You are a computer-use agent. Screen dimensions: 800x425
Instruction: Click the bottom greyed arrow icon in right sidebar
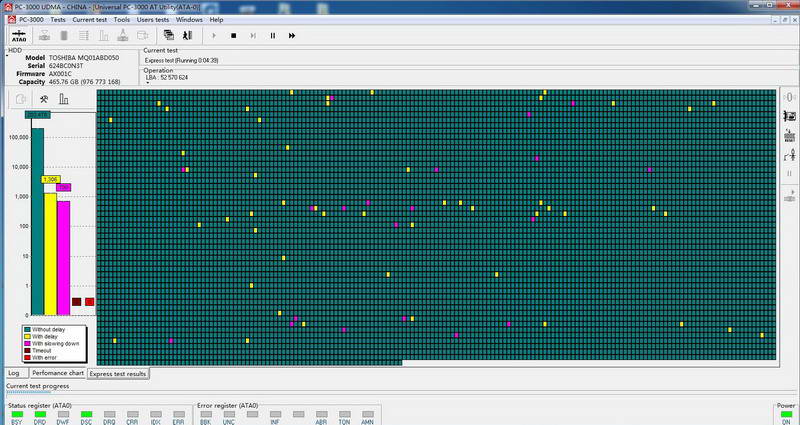point(790,194)
